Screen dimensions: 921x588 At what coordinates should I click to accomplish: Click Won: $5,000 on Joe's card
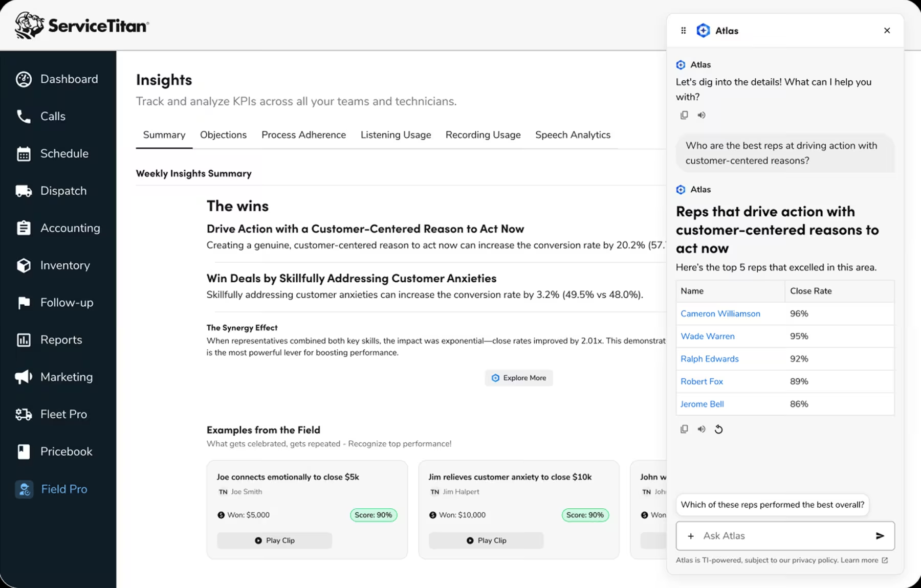[x=244, y=515]
